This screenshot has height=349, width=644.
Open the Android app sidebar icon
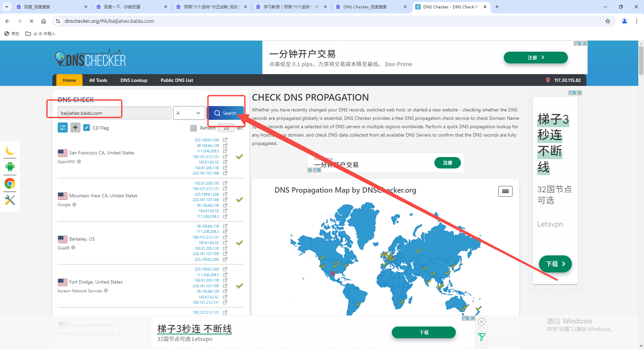click(10, 166)
